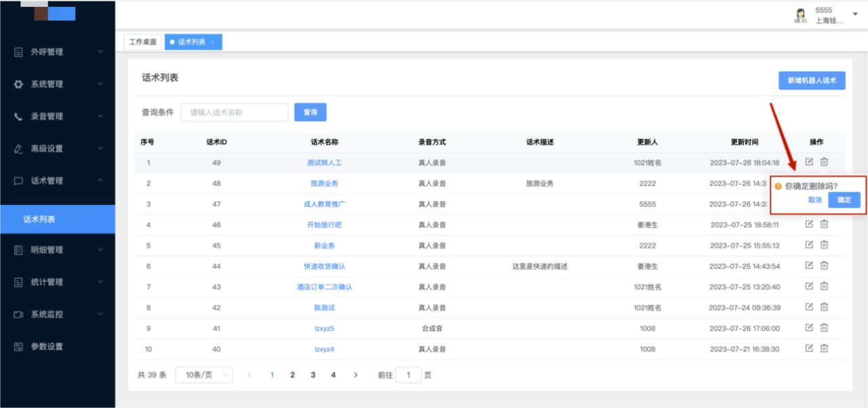Go to page 2

tap(292, 375)
